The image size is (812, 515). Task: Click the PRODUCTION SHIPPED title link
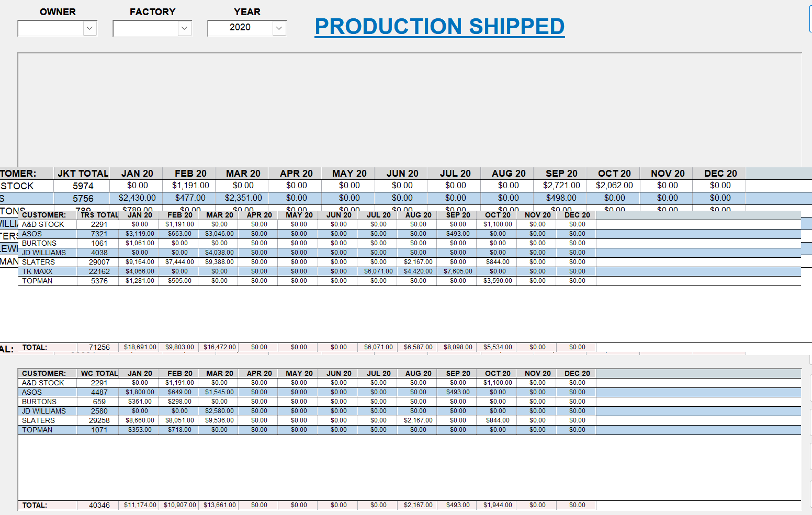pos(439,27)
